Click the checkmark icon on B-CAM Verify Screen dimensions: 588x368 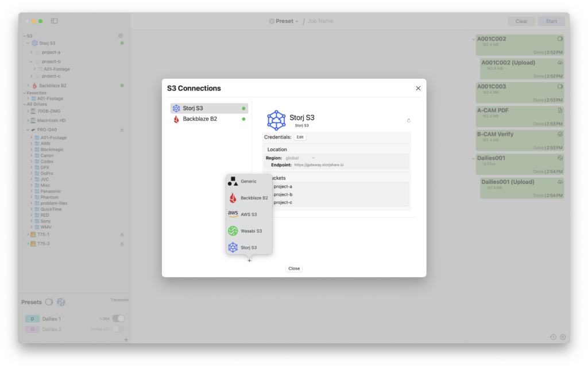[560, 134]
